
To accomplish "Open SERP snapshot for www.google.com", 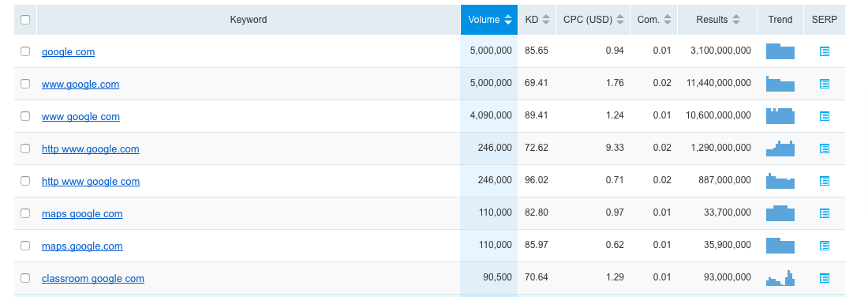I will pyautogui.click(x=825, y=84).
